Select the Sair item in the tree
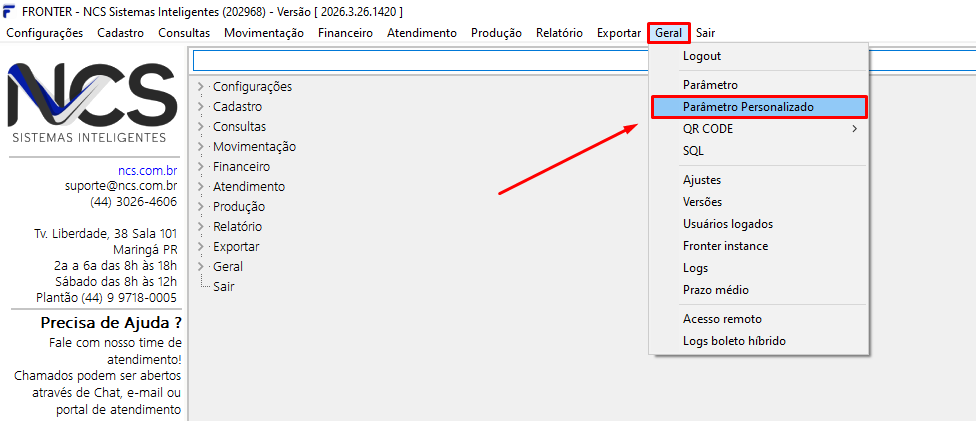Image resolution: width=976 pixels, height=421 pixels. tap(225, 287)
